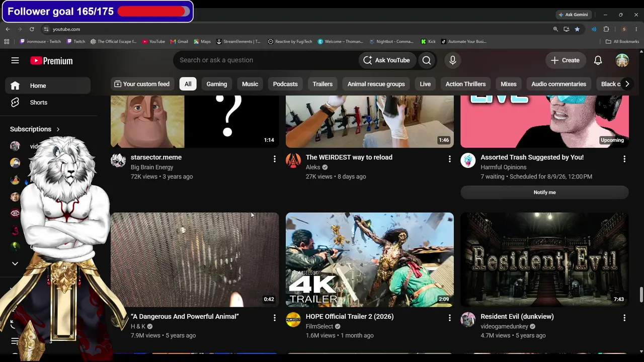The width and height of the screenshot is (644, 362).
Task: Open the options menu for Assorted Trash video
Action: tap(624, 159)
